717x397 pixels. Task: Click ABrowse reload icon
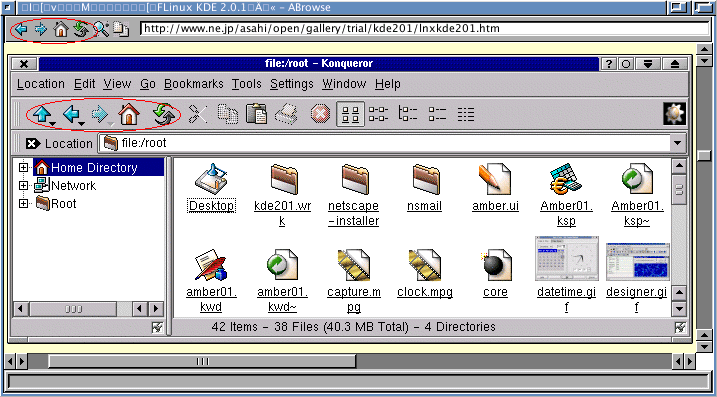click(81, 30)
